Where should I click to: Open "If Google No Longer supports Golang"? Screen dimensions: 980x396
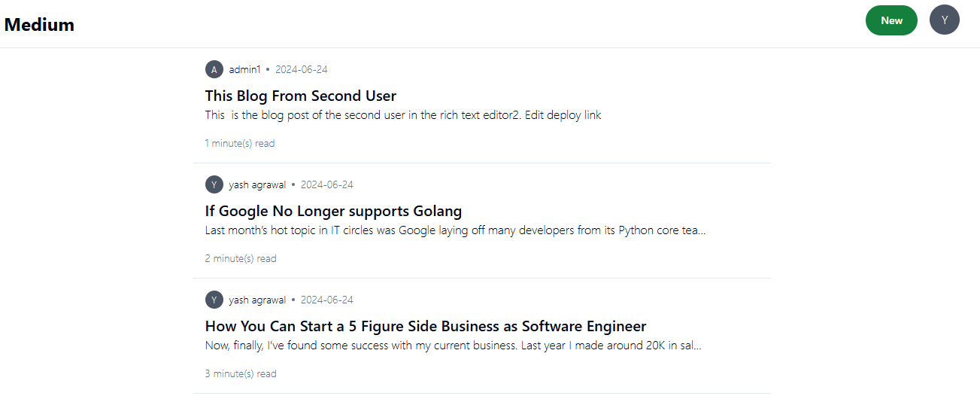pos(333,211)
